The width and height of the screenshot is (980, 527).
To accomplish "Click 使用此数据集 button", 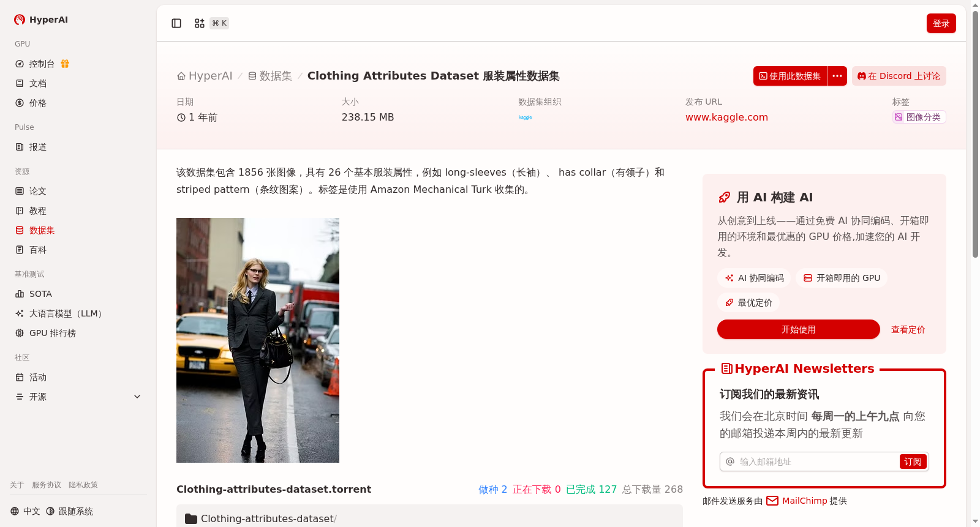I will (x=790, y=76).
